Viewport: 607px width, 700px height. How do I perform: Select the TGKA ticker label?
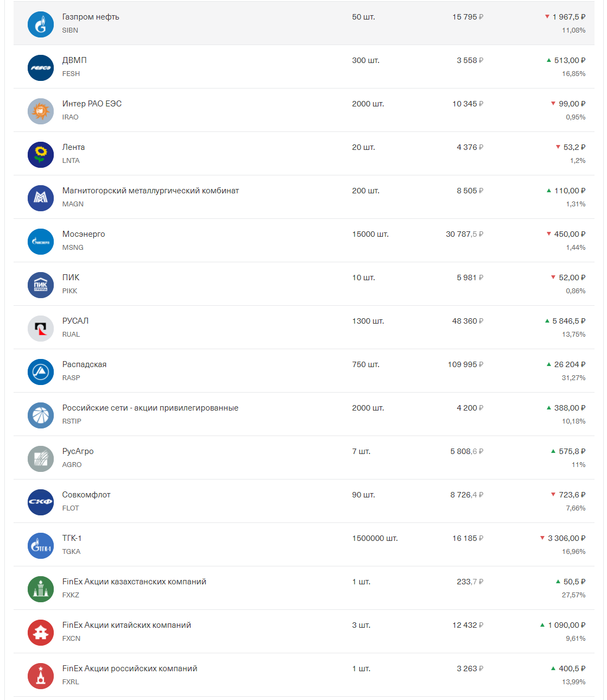click(x=71, y=551)
